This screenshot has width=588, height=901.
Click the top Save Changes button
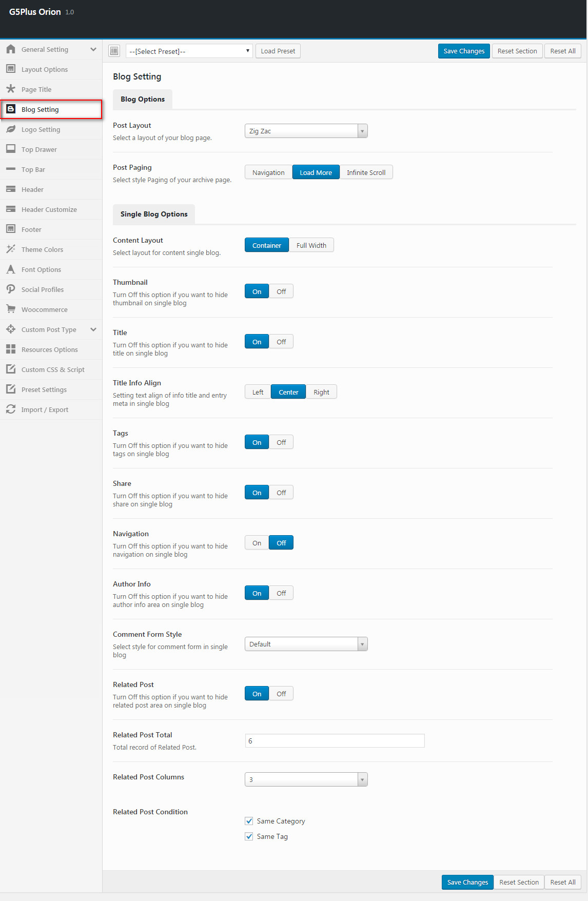click(464, 51)
